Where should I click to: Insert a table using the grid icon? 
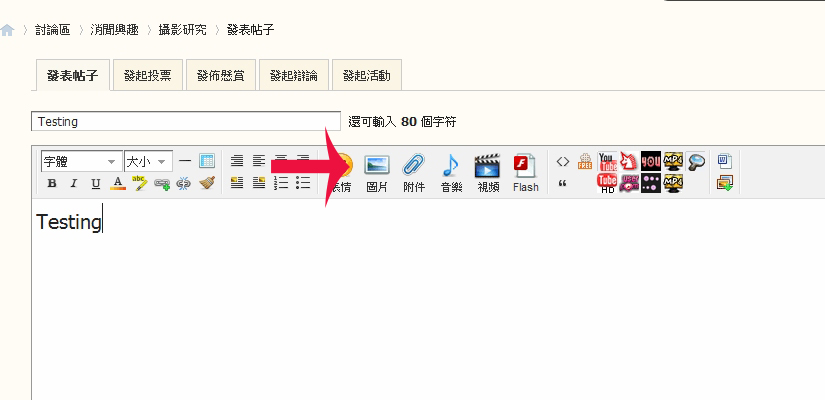coord(207,161)
